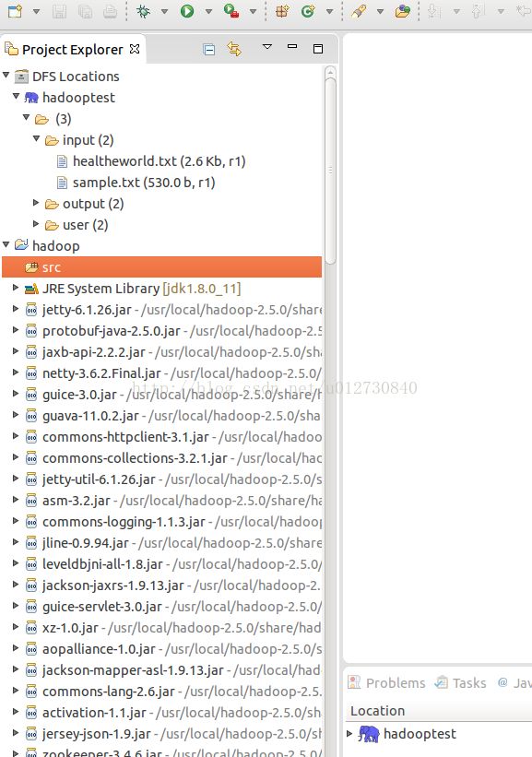Click the New Java Class icon
This screenshot has height=757, width=532.
[x=308, y=11]
